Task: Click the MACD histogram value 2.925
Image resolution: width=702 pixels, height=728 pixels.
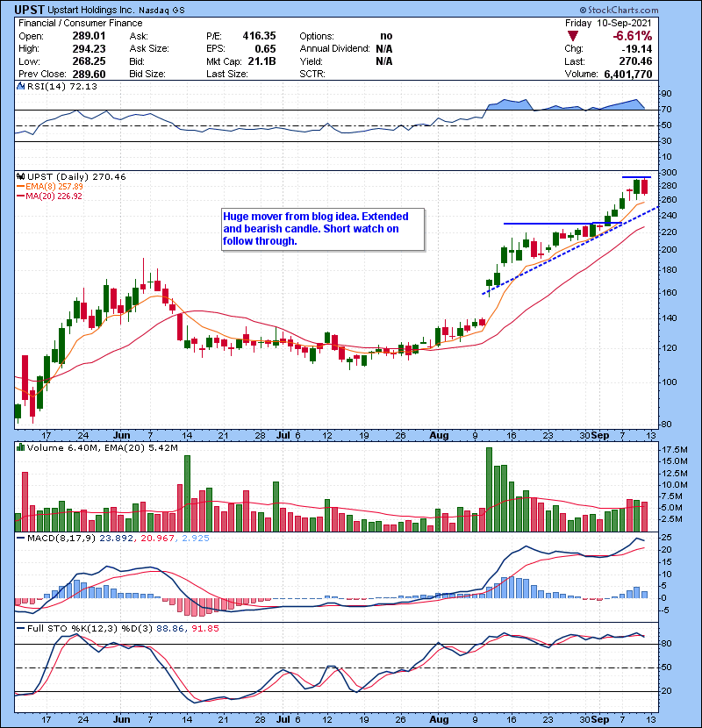Action: click(196, 538)
